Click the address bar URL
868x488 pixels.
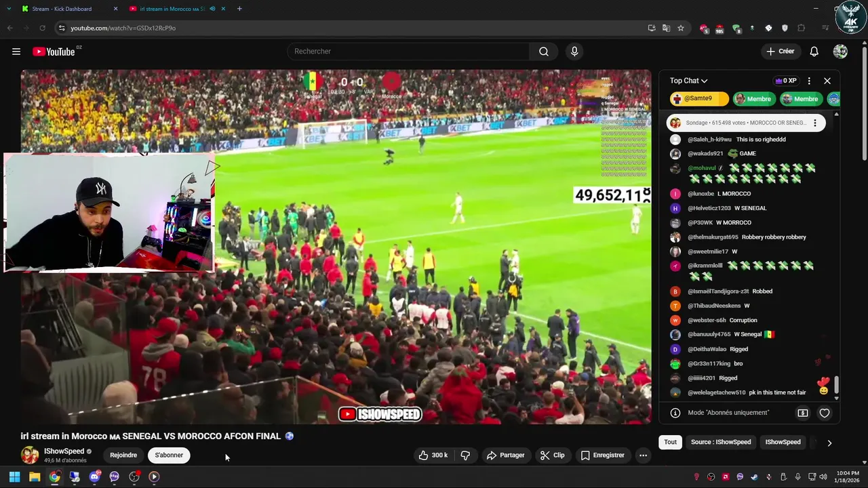[123, 28]
